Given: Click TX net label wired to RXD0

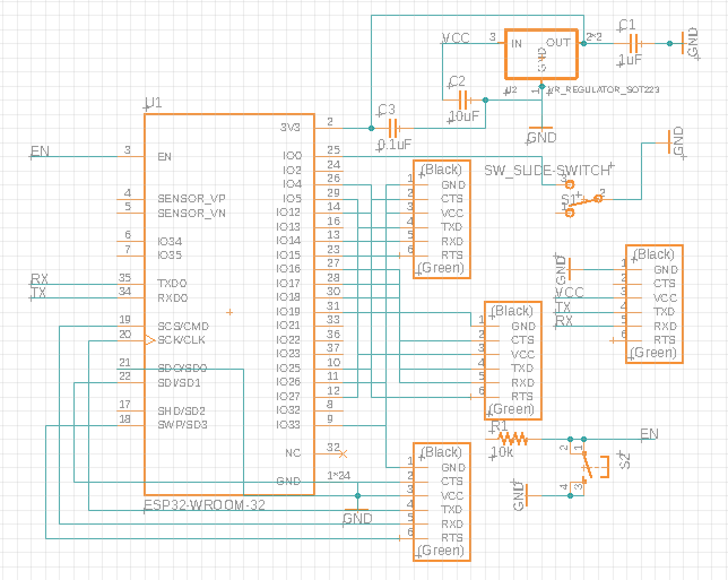Looking at the screenshot, I should click(38, 293).
